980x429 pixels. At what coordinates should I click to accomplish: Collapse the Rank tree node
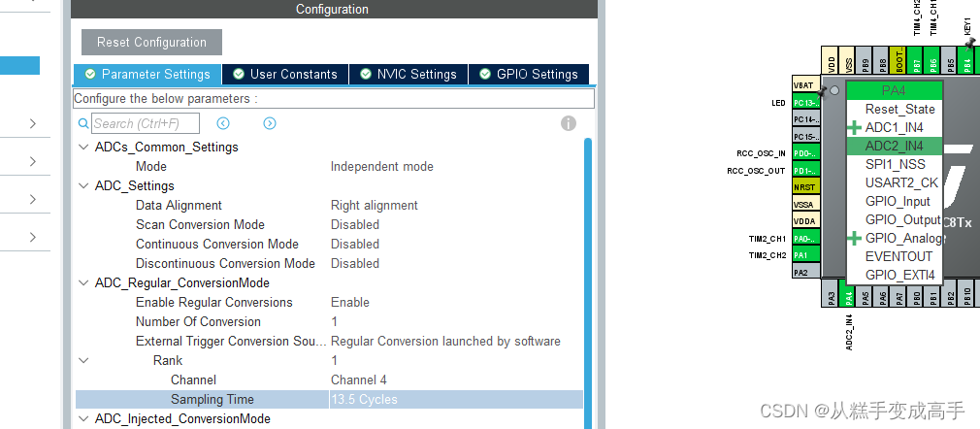tap(83, 361)
